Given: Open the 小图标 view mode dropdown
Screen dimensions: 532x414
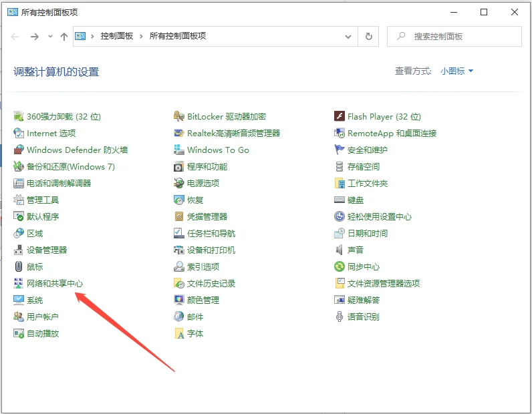Looking at the screenshot, I should 456,71.
